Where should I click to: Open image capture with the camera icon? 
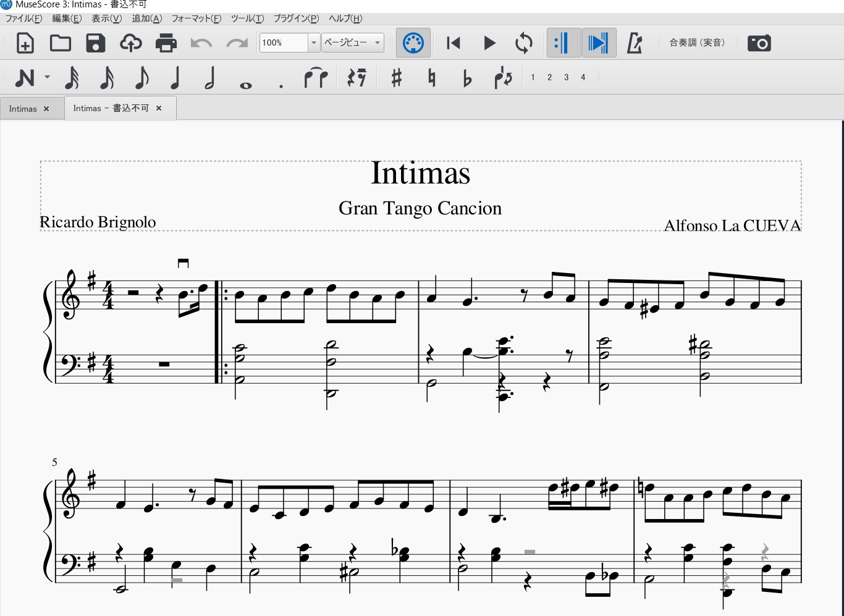click(759, 43)
